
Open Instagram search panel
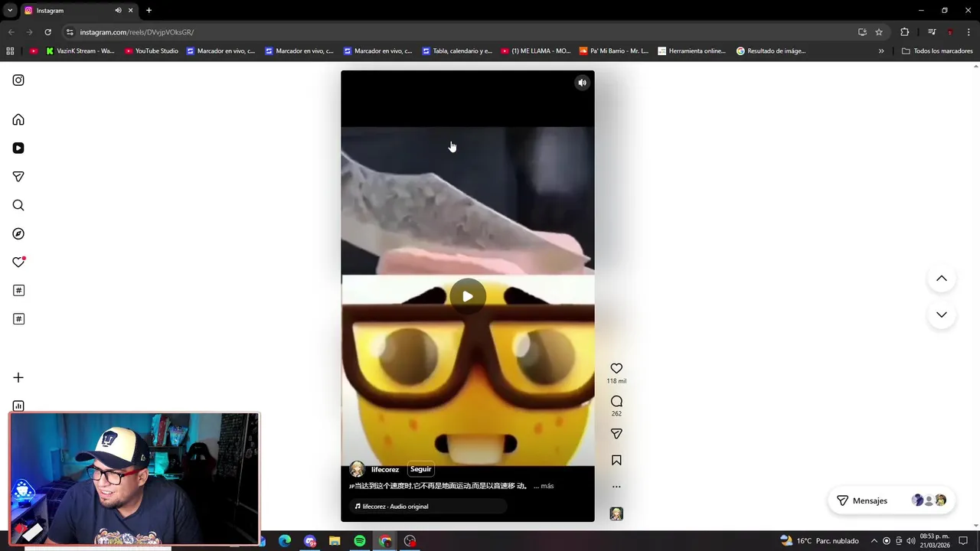[18, 205]
